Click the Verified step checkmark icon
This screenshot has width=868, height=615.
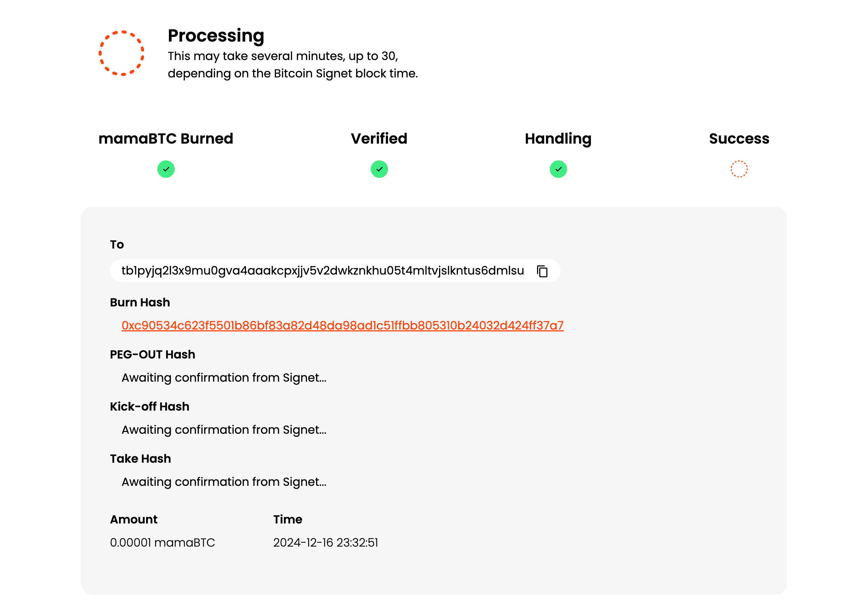tap(379, 169)
